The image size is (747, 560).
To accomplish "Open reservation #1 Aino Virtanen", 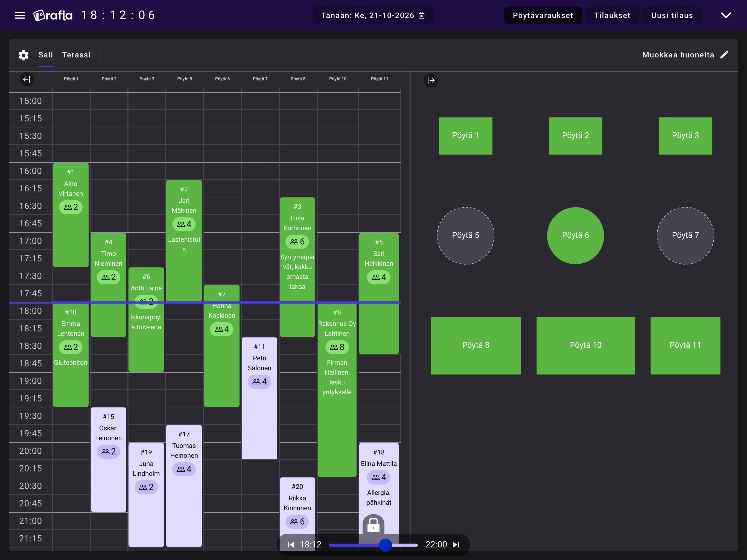I will click(71, 215).
